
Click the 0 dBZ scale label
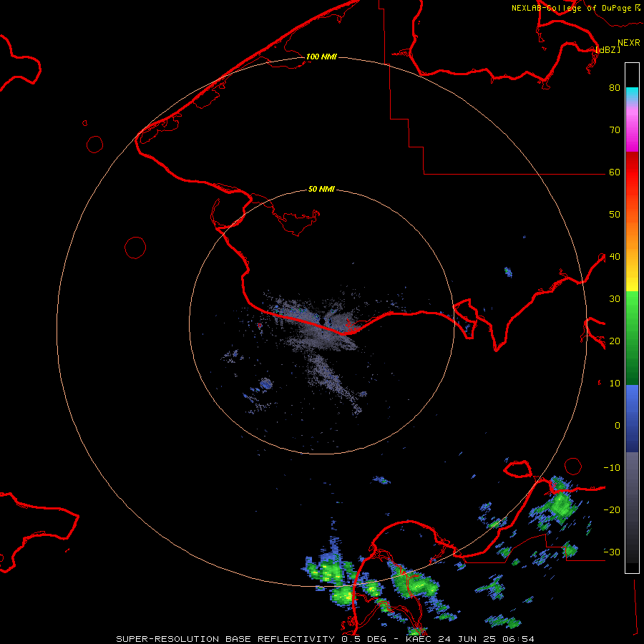[618, 426]
